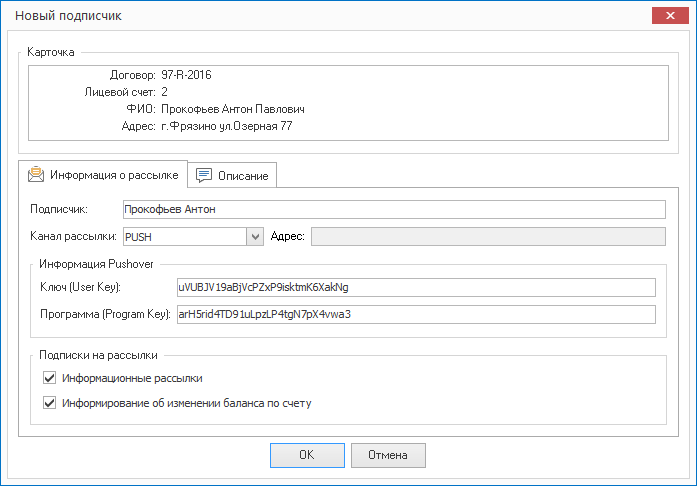The width and height of the screenshot is (697, 486).
Task: Toggle balance change notification checkbox
Action: point(49,403)
